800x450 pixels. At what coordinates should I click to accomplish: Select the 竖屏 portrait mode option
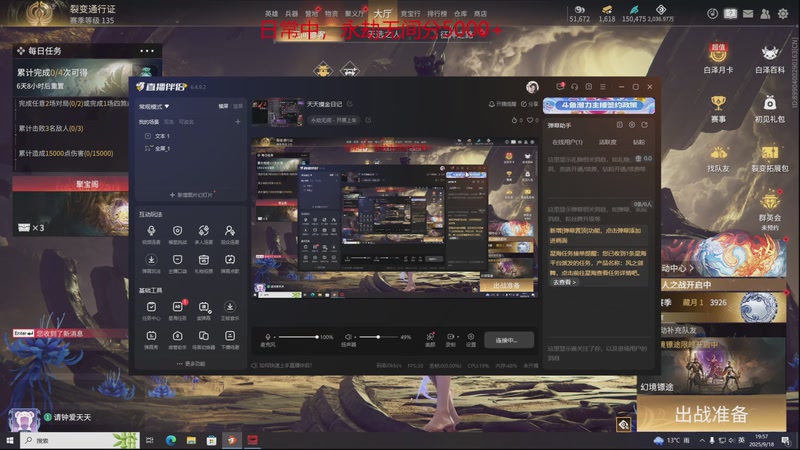238,106
